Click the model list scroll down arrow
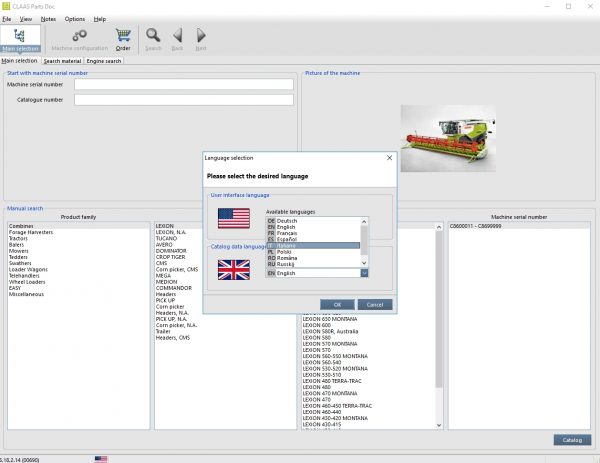600x463 pixels. pyautogui.click(x=439, y=425)
